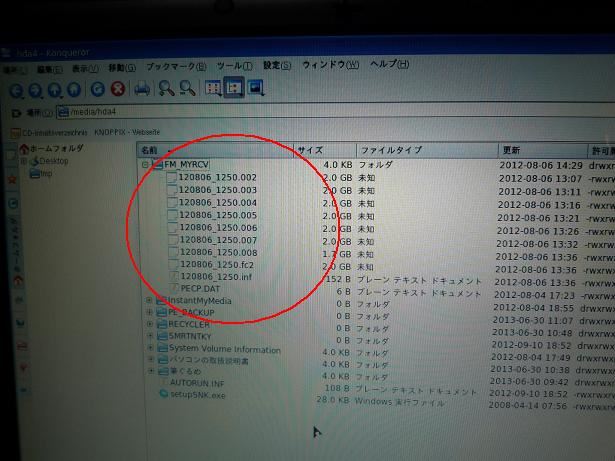
Task: Click the 2012-08-06 14:29 date cell
Action: 540,166
